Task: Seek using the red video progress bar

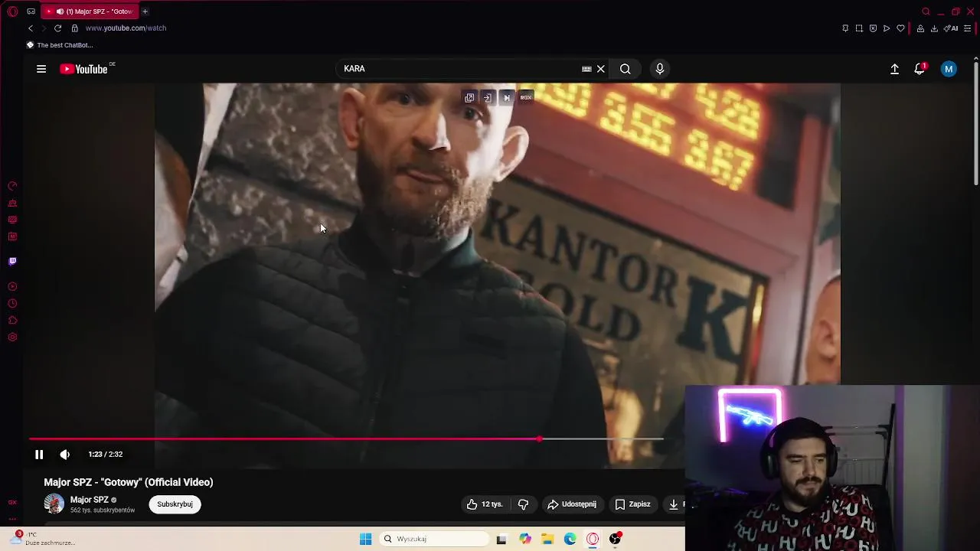Action: [x=346, y=439]
